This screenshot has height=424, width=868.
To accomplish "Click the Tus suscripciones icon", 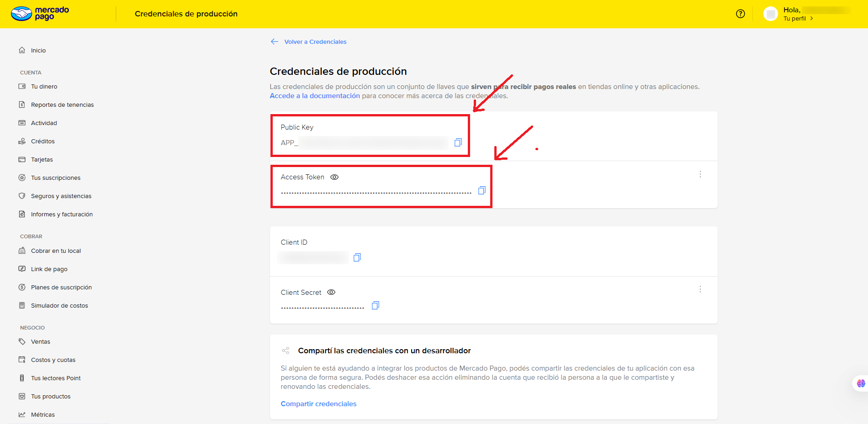I will [x=22, y=178].
